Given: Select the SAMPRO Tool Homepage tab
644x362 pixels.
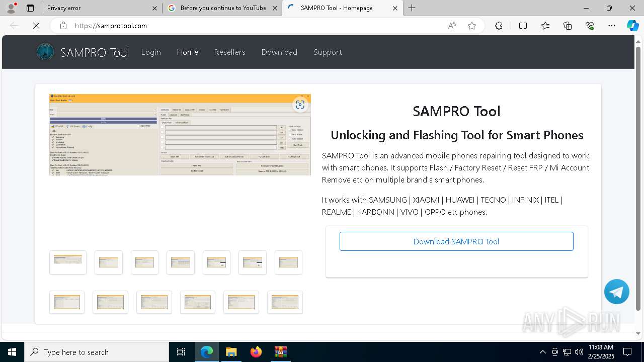Looking at the screenshot, I should pos(342,8).
